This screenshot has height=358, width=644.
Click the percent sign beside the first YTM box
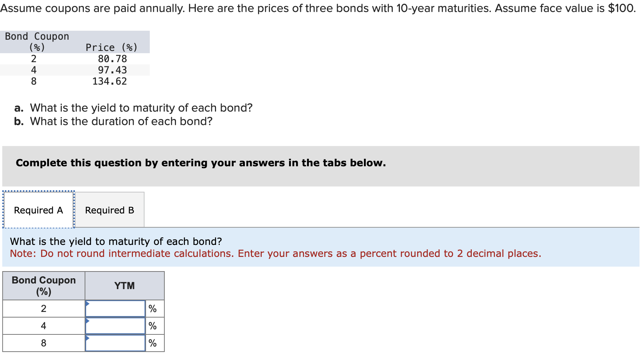click(152, 308)
